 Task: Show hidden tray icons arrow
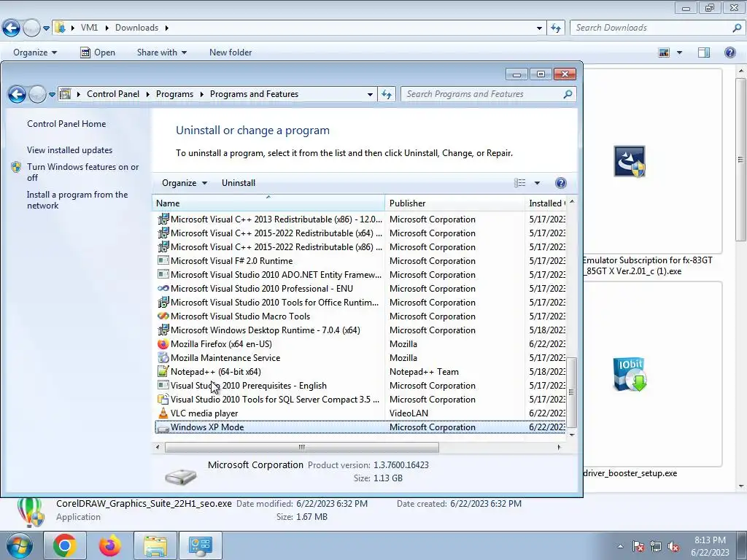tap(620, 546)
